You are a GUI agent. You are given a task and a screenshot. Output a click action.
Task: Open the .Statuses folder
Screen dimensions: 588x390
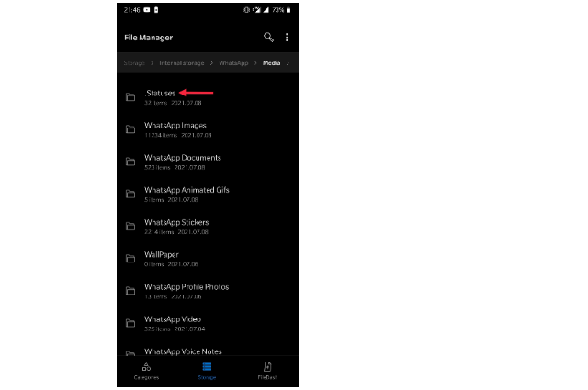208,97
